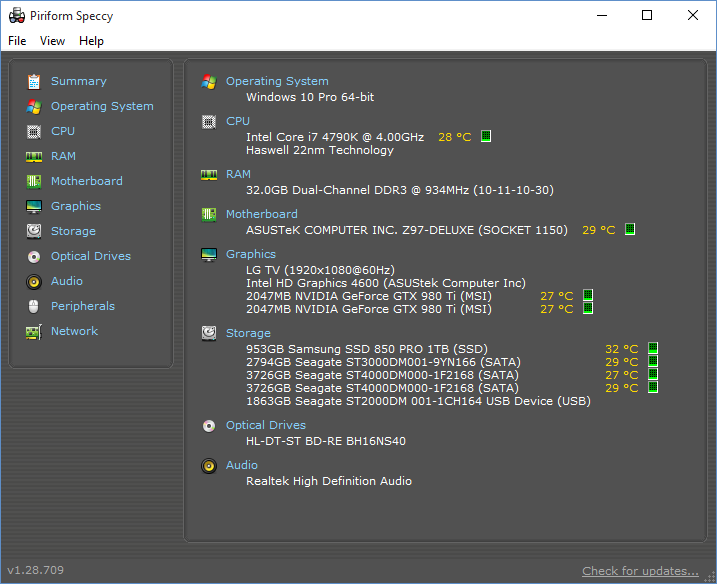Click the HL-DT-ST BD-RE BH16NS40 line

pyautogui.click(x=326, y=441)
